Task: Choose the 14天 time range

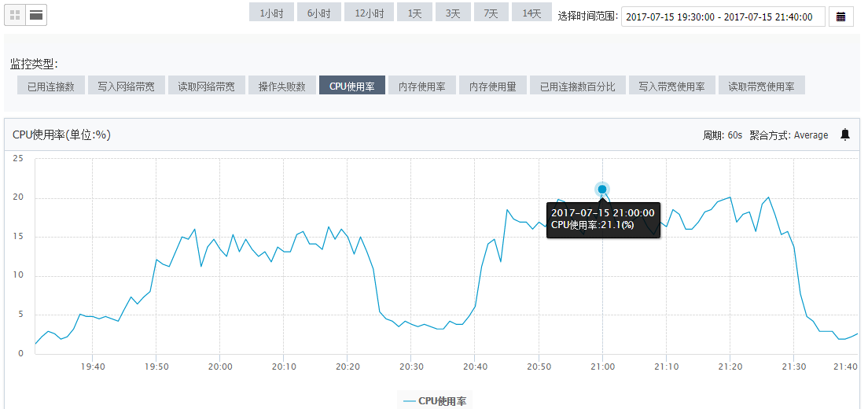Action: click(531, 13)
